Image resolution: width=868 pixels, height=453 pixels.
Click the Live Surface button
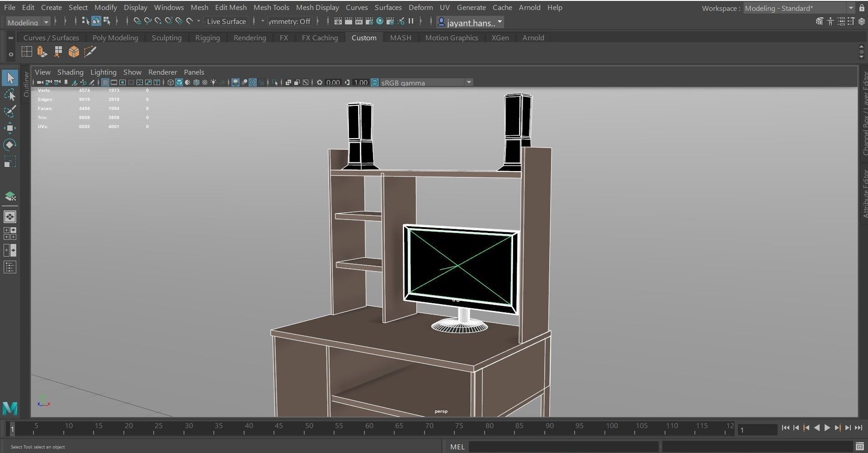click(x=226, y=21)
